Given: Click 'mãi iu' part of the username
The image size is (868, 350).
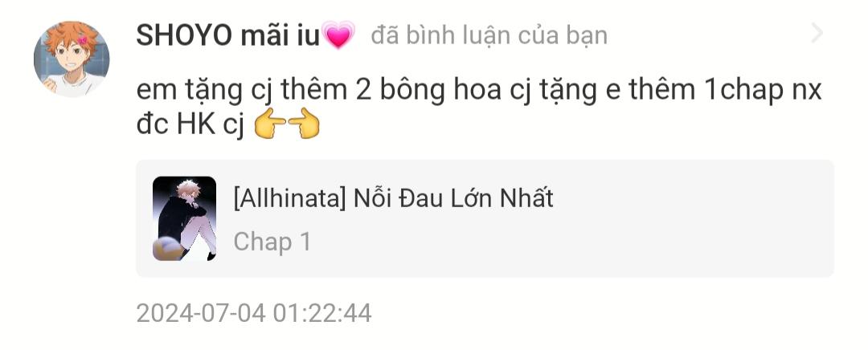Looking at the screenshot, I should pyautogui.click(x=280, y=36).
